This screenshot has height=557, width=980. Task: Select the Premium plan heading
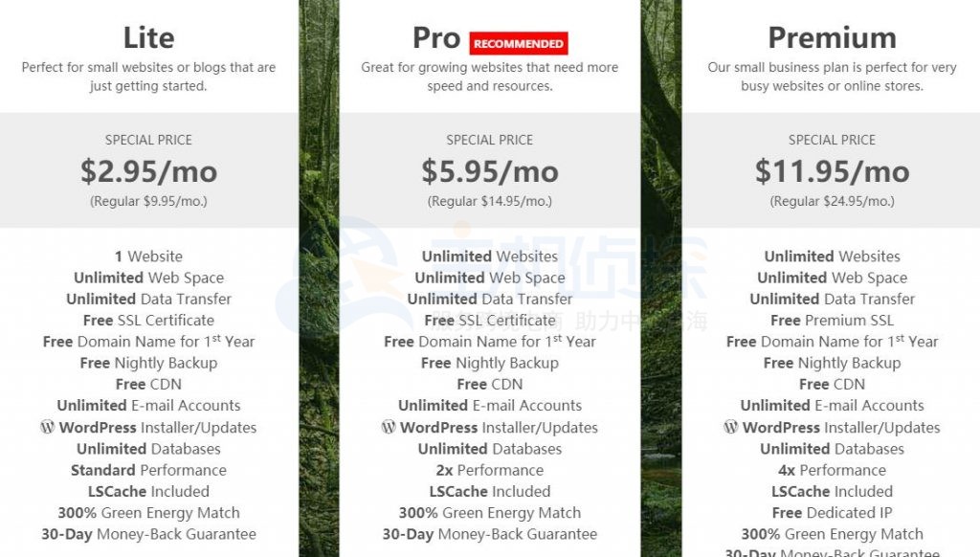832,38
